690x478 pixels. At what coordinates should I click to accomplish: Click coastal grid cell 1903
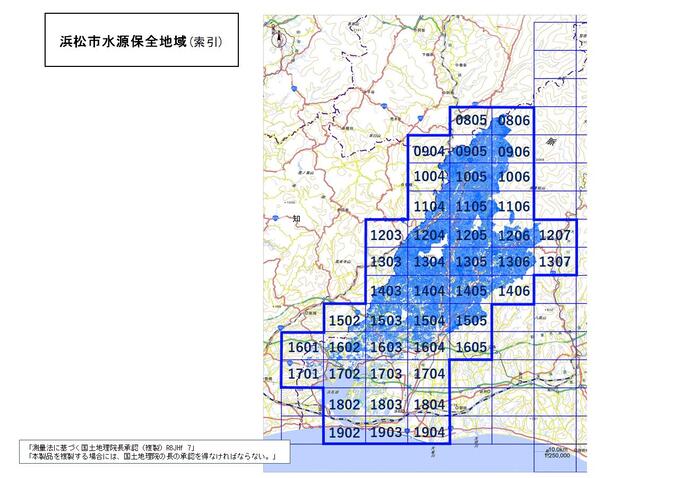click(x=387, y=430)
